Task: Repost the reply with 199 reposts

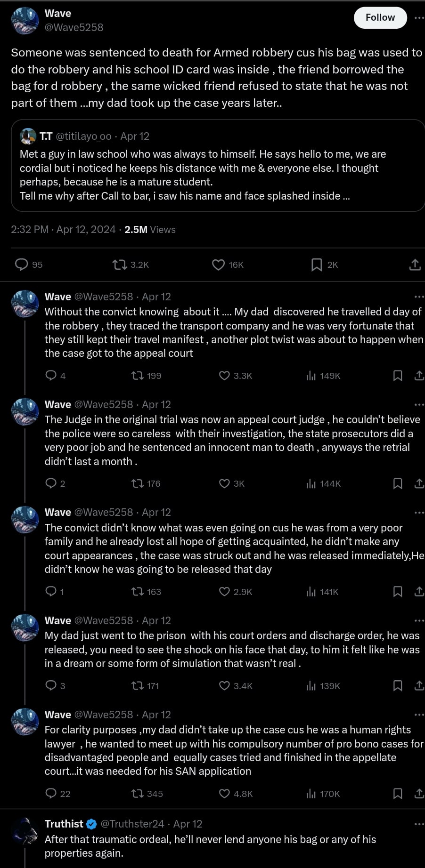Action: click(138, 375)
